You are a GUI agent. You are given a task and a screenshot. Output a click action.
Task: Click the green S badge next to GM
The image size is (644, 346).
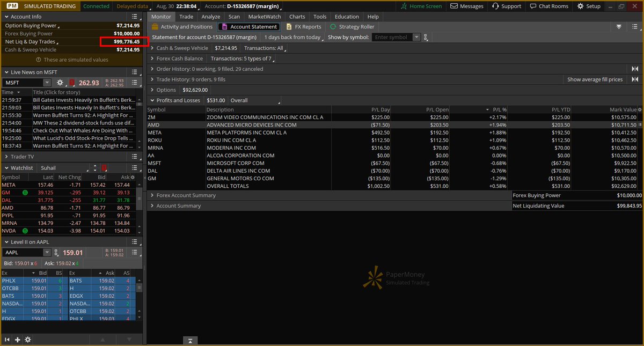[25, 192]
